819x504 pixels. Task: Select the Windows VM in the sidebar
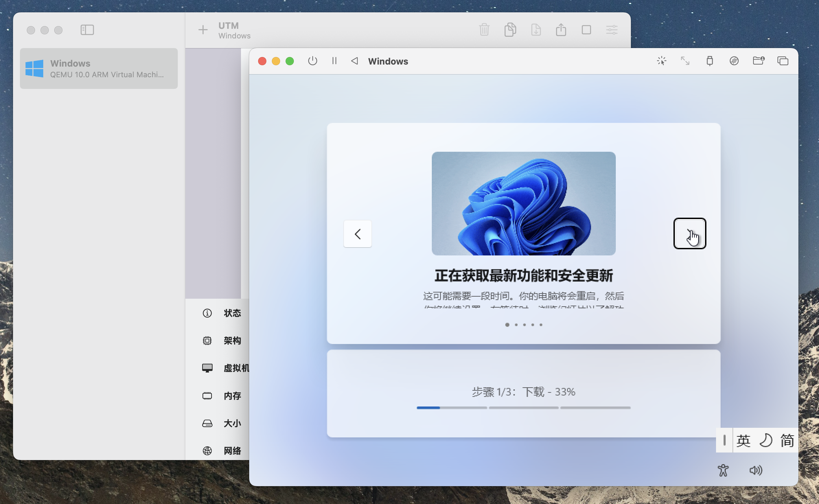tap(99, 69)
